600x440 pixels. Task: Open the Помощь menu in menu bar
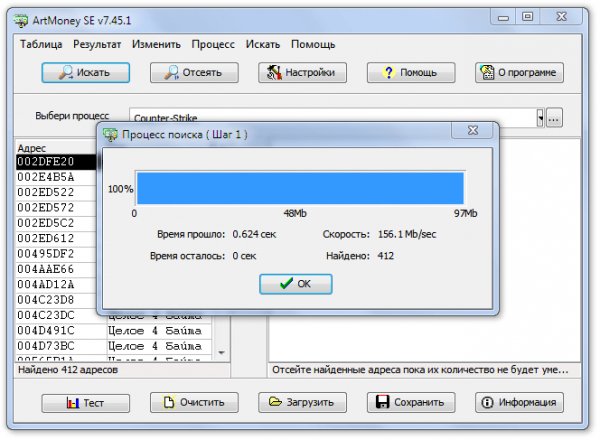(313, 44)
